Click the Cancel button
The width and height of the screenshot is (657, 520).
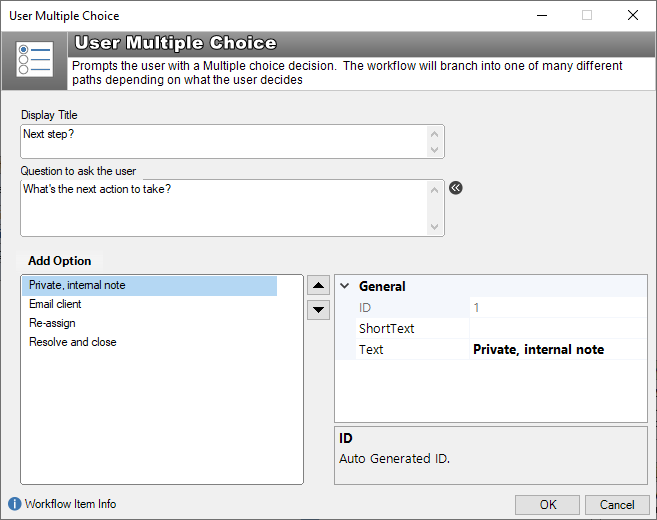tap(617, 504)
